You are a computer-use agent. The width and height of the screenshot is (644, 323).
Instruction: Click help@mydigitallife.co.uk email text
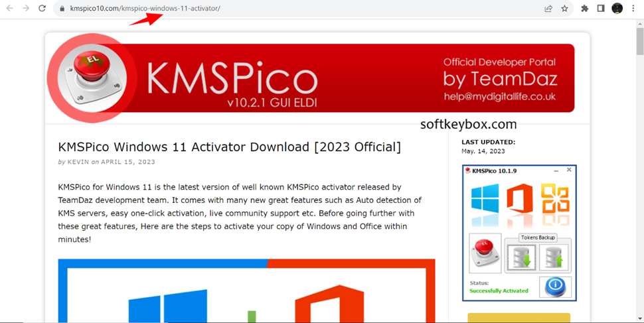coord(500,97)
